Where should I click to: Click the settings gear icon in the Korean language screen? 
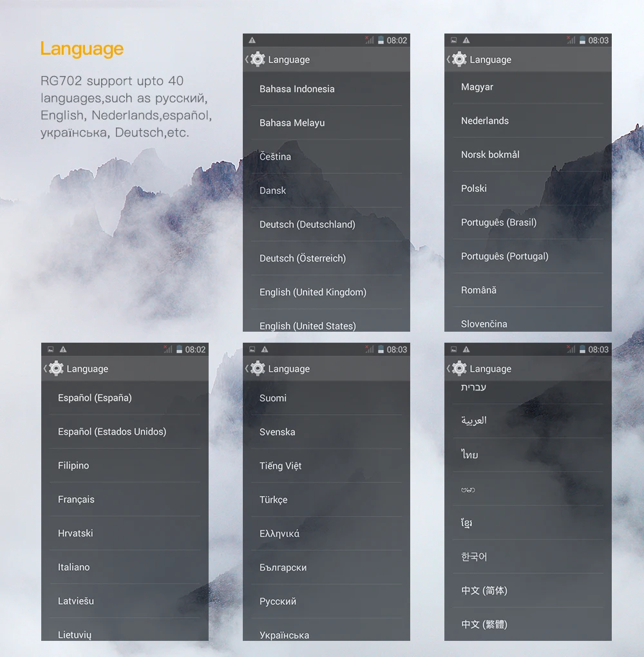pyautogui.click(x=459, y=368)
